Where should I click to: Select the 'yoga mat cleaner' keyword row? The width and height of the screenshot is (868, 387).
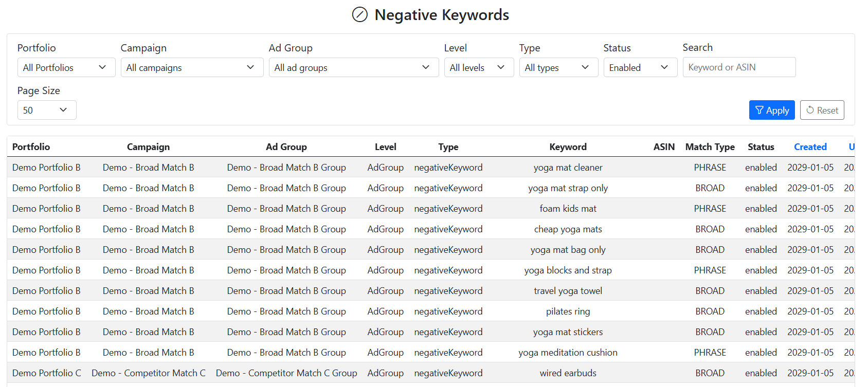click(568, 168)
